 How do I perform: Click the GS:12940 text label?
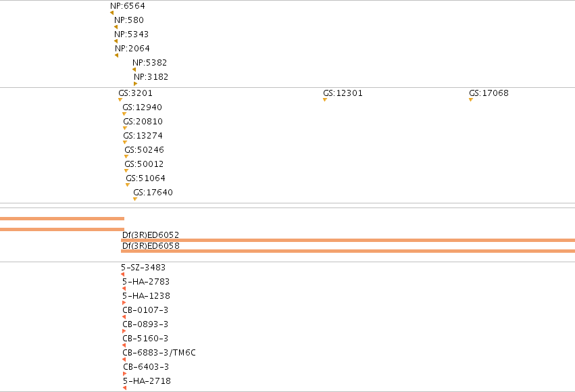coord(143,107)
